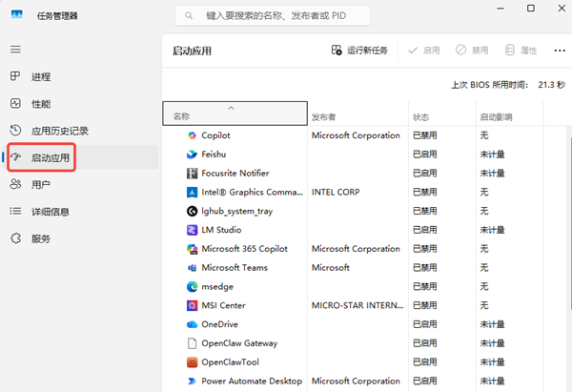Image resolution: width=572 pixels, height=392 pixels.
Task: Select the OpenClawTool row name
Action: point(230,362)
